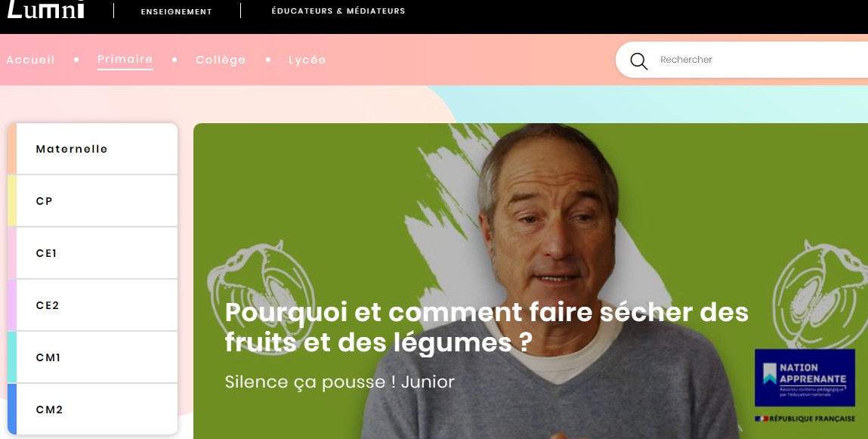The width and height of the screenshot is (868, 439).
Task: Choose the CE2 level
Action: click(92, 305)
